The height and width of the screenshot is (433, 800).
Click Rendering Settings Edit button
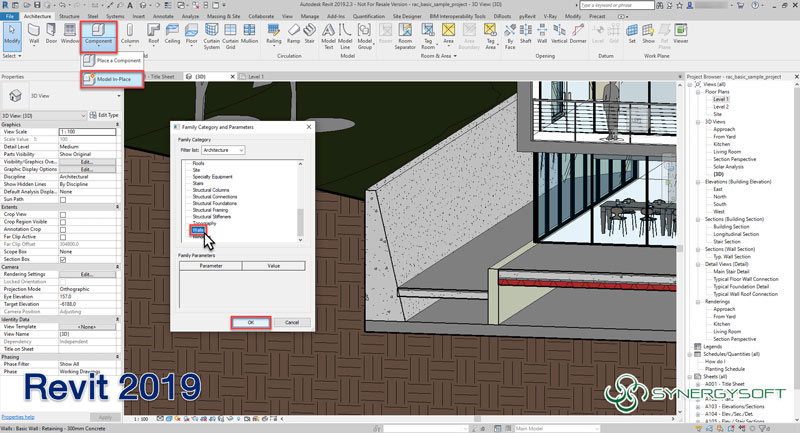pos(87,274)
